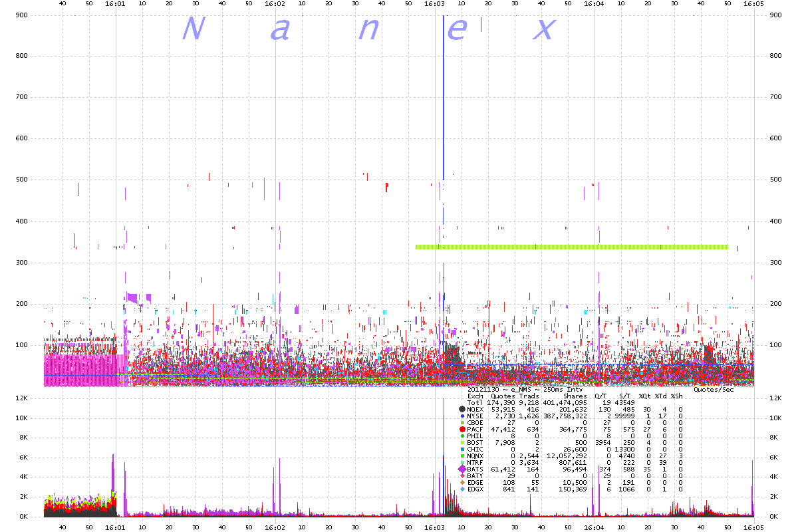The height and width of the screenshot is (532, 798).
Task: Click the CBOE olive dot legend marker
Action: (x=462, y=423)
